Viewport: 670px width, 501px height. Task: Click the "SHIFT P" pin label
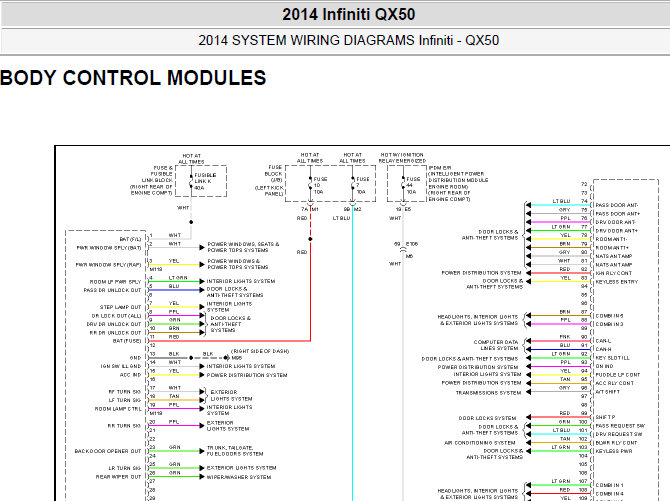pyautogui.click(x=605, y=417)
